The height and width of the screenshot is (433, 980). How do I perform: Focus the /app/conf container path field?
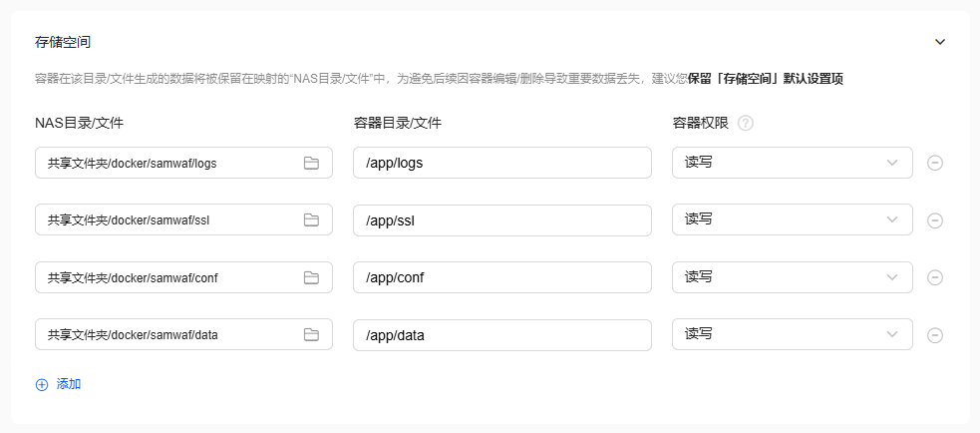502,277
